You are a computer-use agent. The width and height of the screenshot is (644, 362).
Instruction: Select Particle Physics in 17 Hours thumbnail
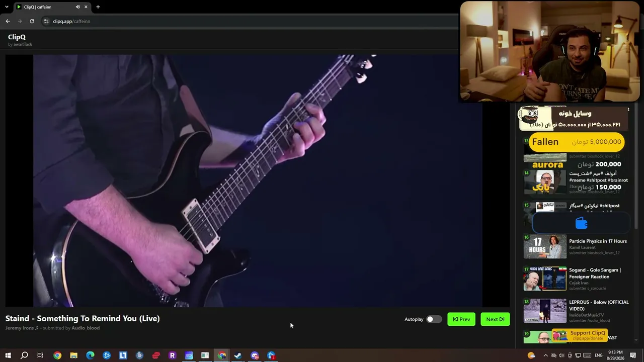tap(545, 246)
